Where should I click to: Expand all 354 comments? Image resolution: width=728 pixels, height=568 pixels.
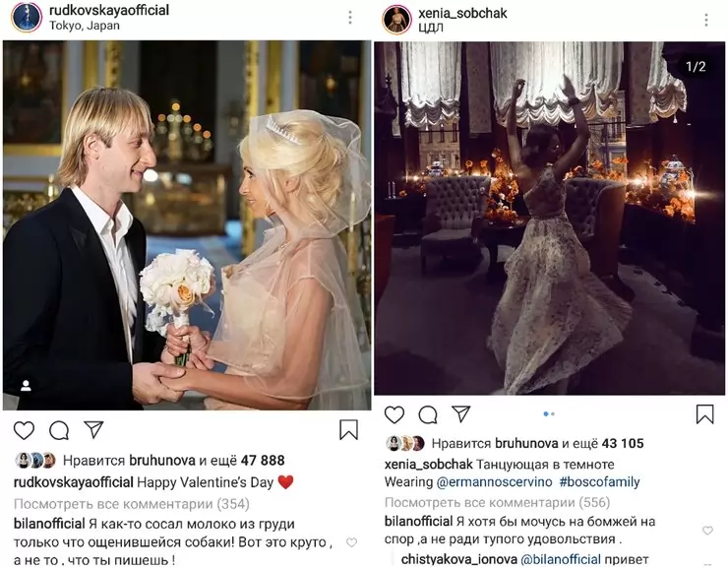coord(132,504)
